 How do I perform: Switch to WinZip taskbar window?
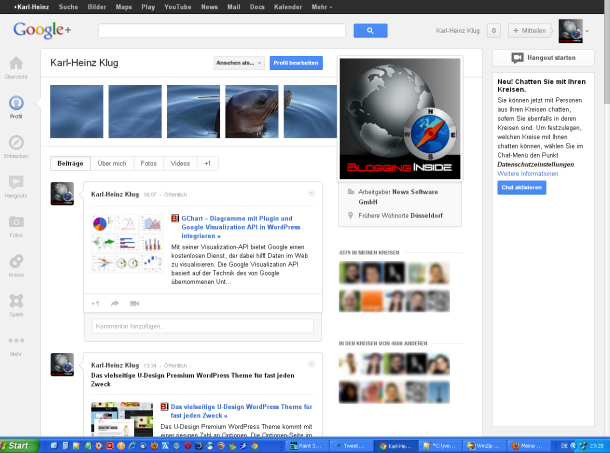coord(486,446)
